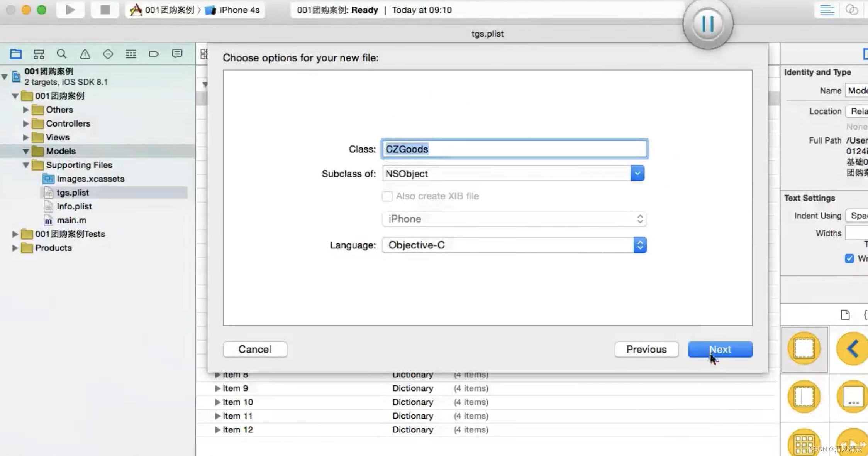This screenshot has height=456, width=868.
Task: Open the Breakpoint navigator icon
Action: click(154, 54)
